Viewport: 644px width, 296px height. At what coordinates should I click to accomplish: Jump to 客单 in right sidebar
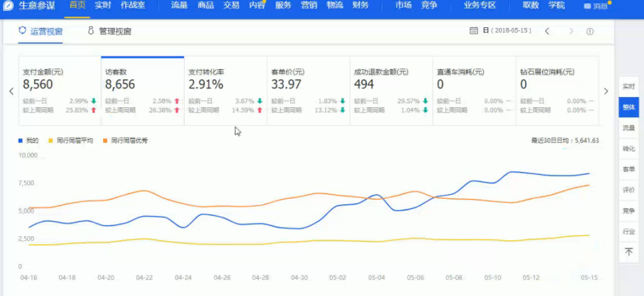[628, 169]
